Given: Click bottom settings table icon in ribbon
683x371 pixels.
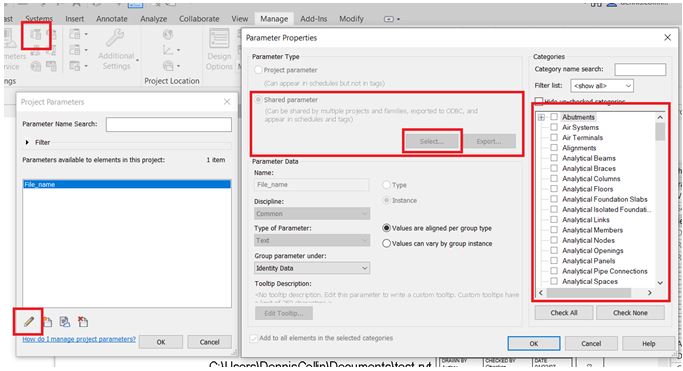Looking at the screenshot, I should click(75, 66).
